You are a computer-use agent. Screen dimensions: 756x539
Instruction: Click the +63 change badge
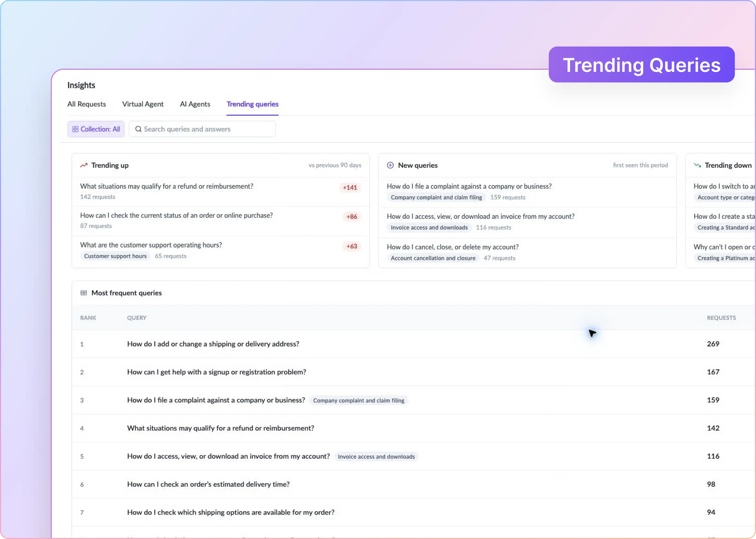[352, 246]
